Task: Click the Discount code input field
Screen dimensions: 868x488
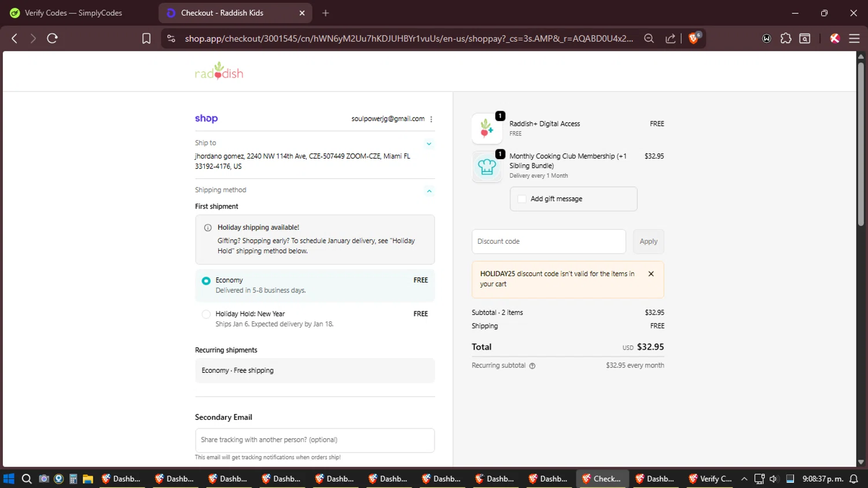Action: (548, 241)
